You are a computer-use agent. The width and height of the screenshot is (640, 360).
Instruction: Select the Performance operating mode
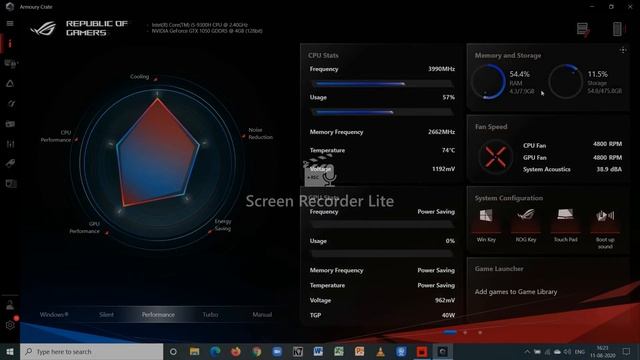(158, 315)
